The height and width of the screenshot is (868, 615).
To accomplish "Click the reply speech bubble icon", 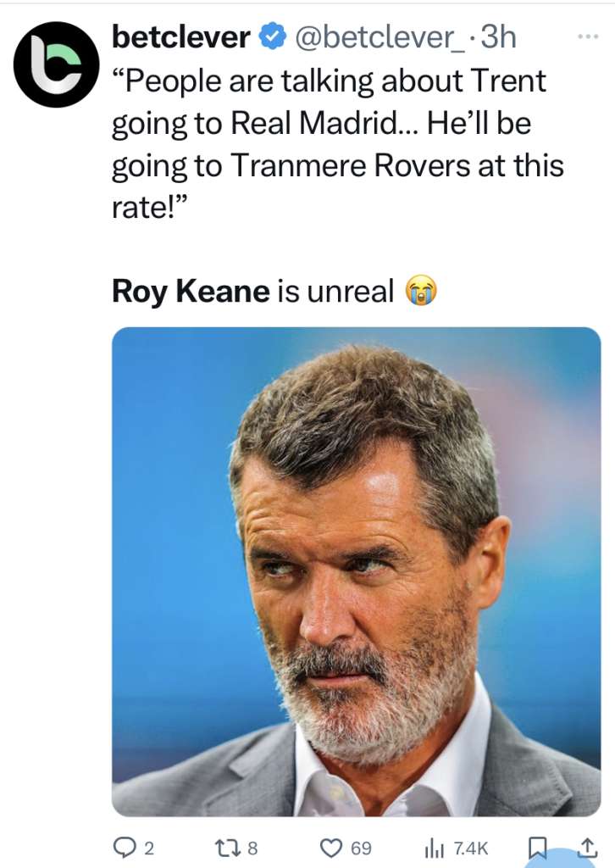I will coord(124,847).
